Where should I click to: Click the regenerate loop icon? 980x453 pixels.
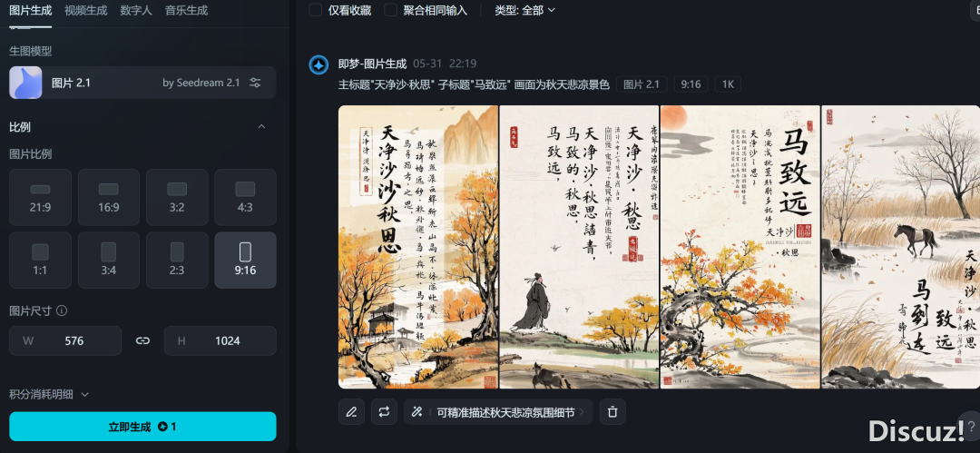384,412
